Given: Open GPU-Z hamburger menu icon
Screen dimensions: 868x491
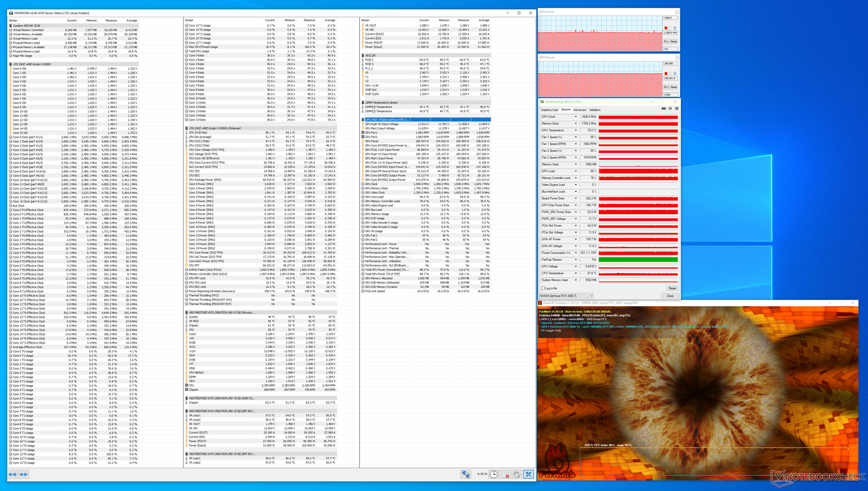Looking at the screenshot, I should click(x=676, y=108).
